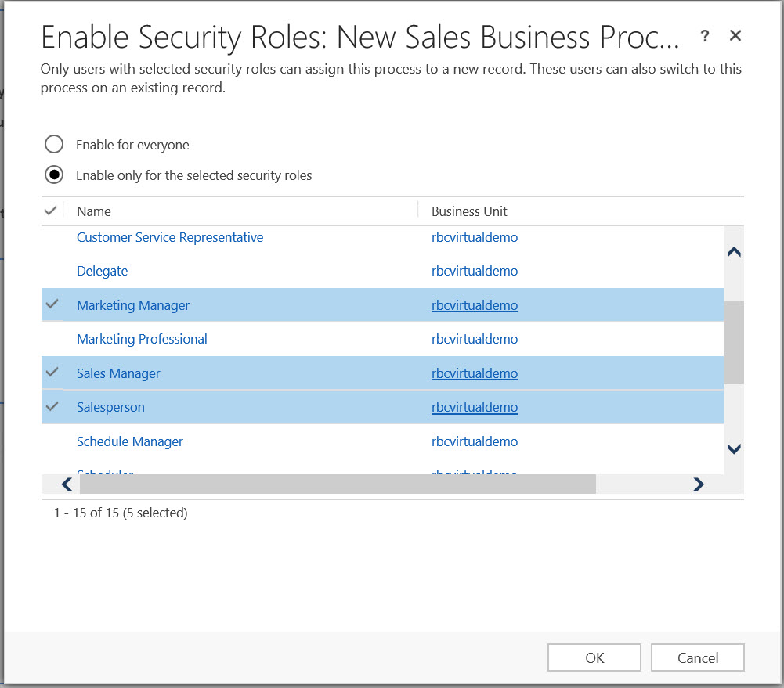
Task: Click the help question mark icon
Action: 705,36
